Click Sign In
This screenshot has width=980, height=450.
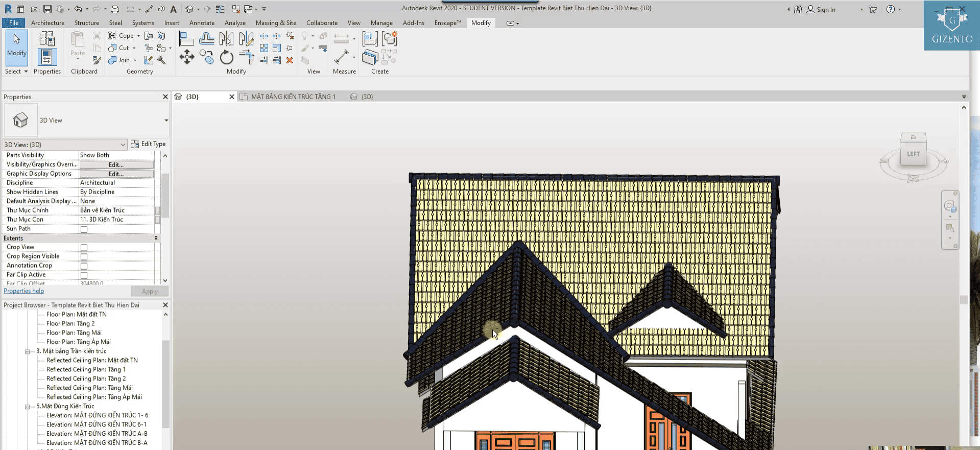point(821,9)
